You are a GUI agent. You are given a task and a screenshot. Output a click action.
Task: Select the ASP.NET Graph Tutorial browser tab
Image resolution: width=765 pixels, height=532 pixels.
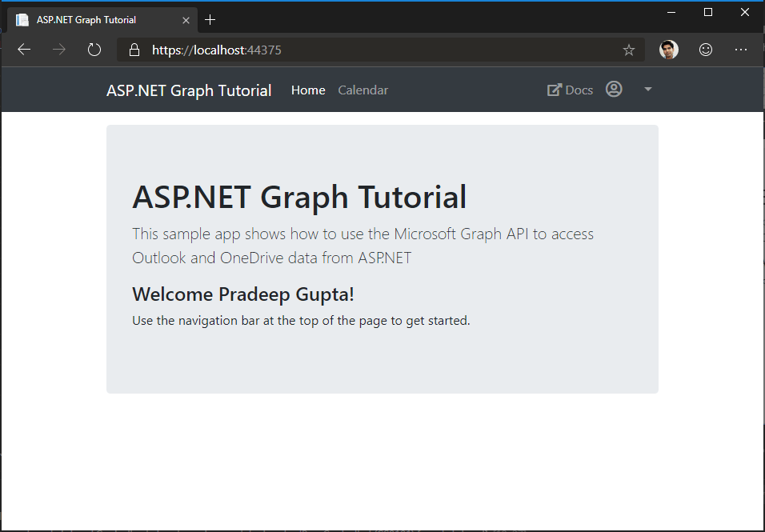click(102, 20)
